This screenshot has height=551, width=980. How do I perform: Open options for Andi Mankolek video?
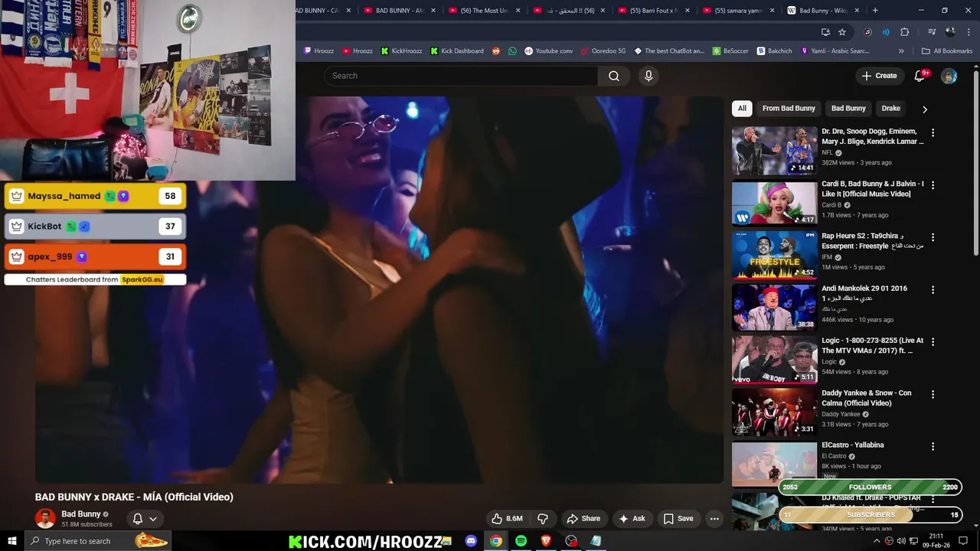(x=933, y=289)
